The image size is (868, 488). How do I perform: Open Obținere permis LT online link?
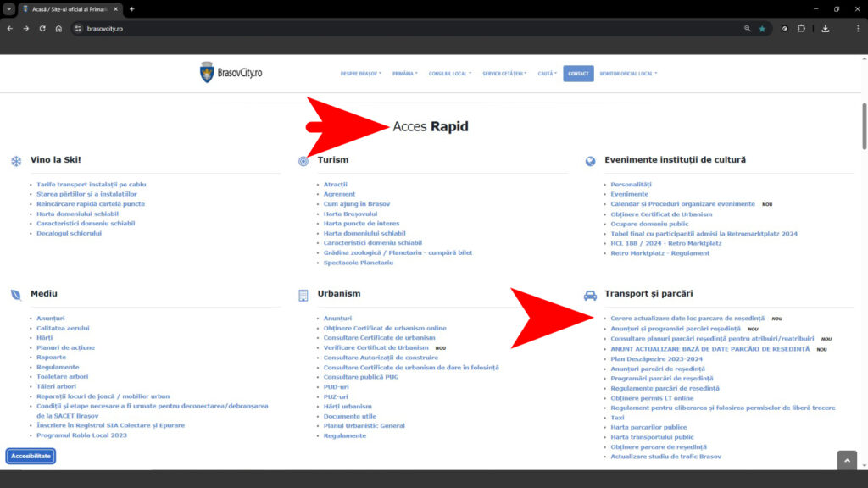pyautogui.click(x=652, y=397)
